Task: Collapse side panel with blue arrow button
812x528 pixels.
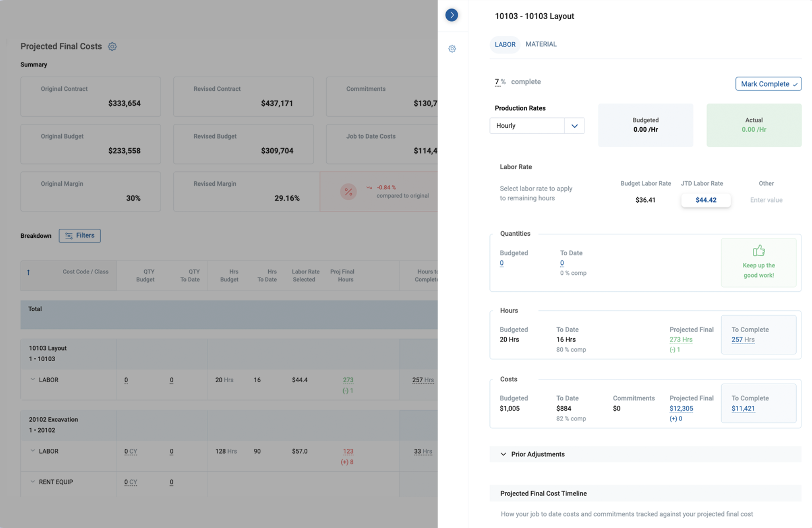Action: click(452, 15)
